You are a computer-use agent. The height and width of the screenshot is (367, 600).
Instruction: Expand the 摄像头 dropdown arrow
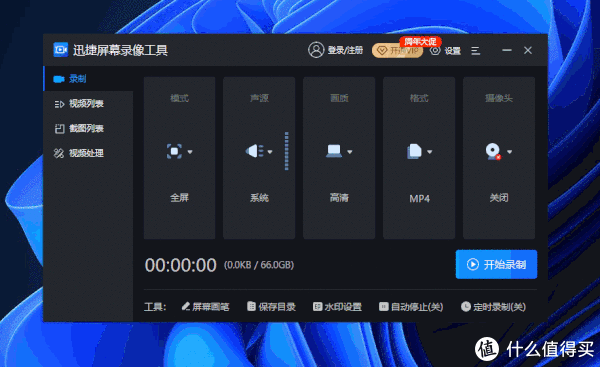point(509,152)
